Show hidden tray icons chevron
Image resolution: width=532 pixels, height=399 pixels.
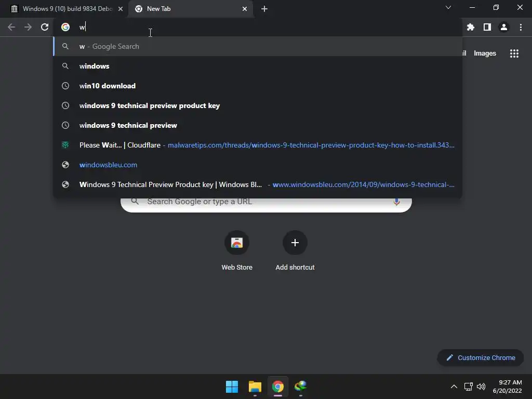coord(454,387)
